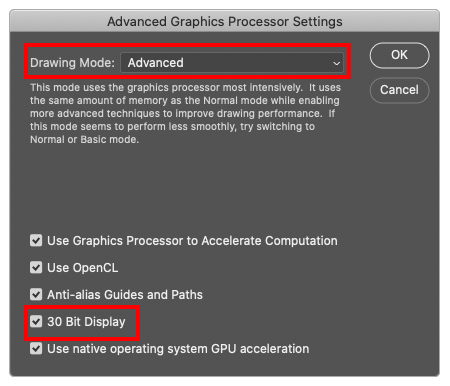Uncheck Use native operating system GPU acceleration box
This screenshot has height=386, width=450.
click(x=36, y=349)
